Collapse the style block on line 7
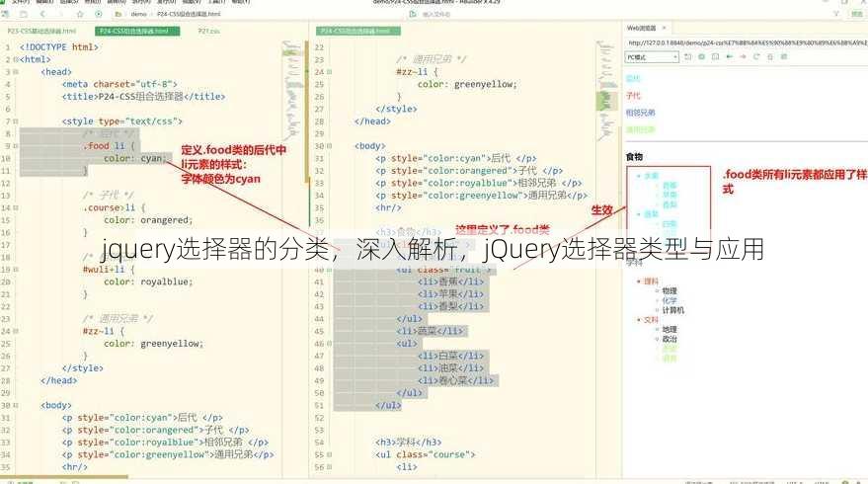Screen dimensions: 868x484 point(16,121)
